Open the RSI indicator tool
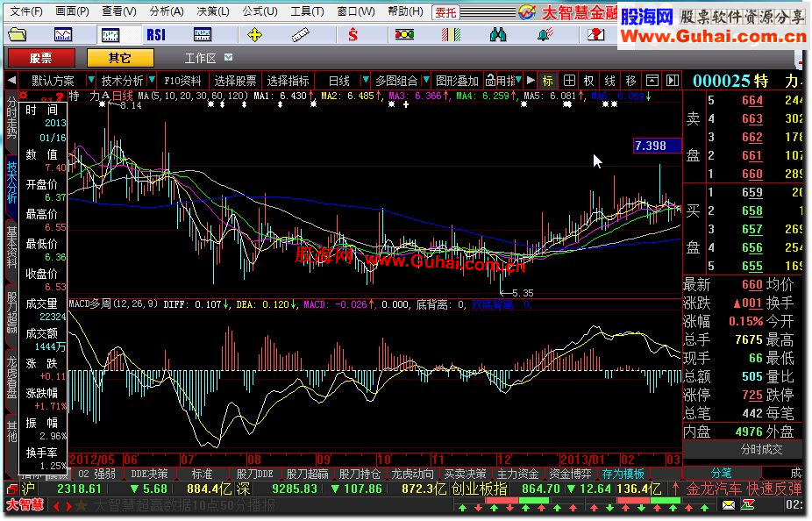The height and width of the screenshot is (521, 812). point(156,35)
